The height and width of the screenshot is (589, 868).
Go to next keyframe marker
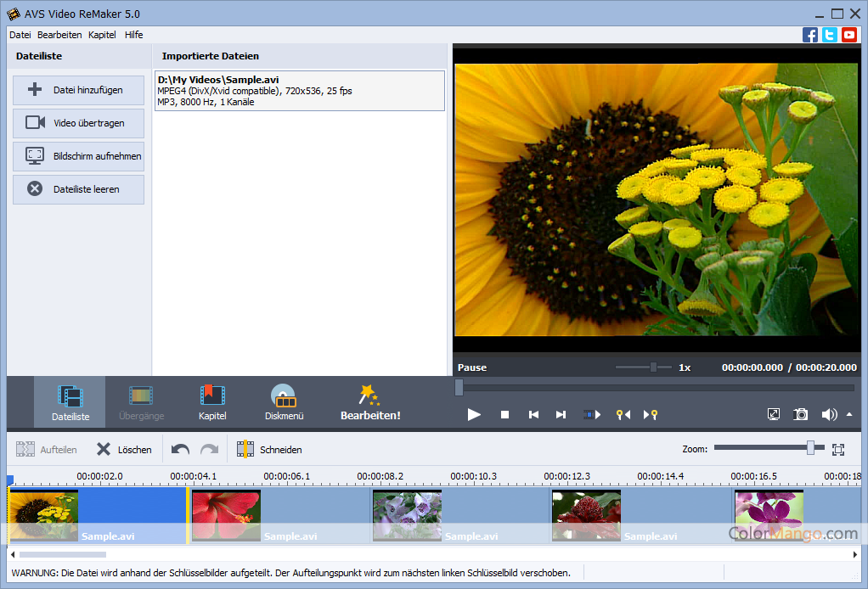point(651,414)
